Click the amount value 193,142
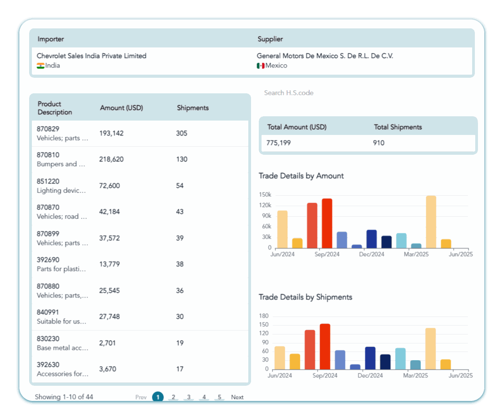The image size is (504, 420). coord(112,133)
